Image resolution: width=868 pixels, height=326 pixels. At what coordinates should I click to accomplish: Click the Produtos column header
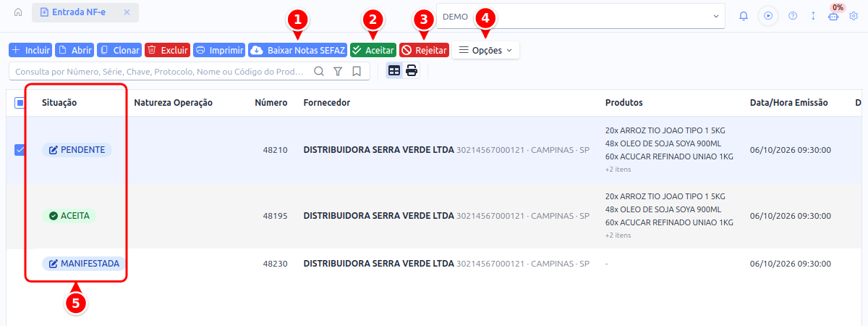(624, 103)
